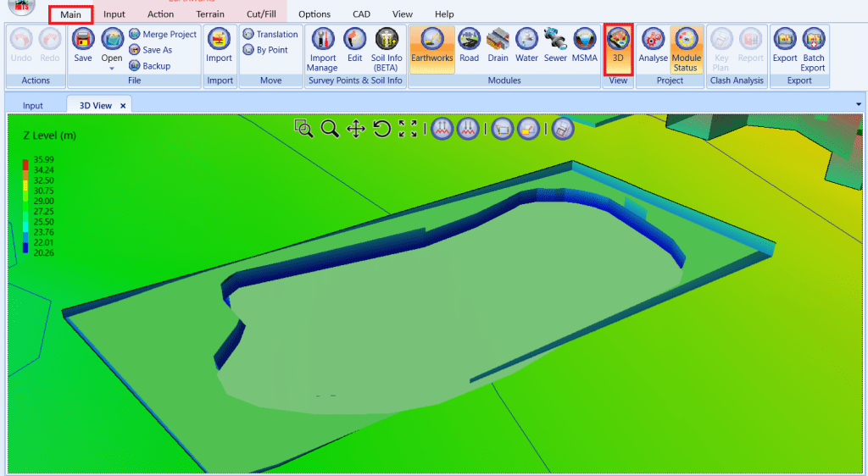Click the 35.99 legend value

click(x=44, y=160)
